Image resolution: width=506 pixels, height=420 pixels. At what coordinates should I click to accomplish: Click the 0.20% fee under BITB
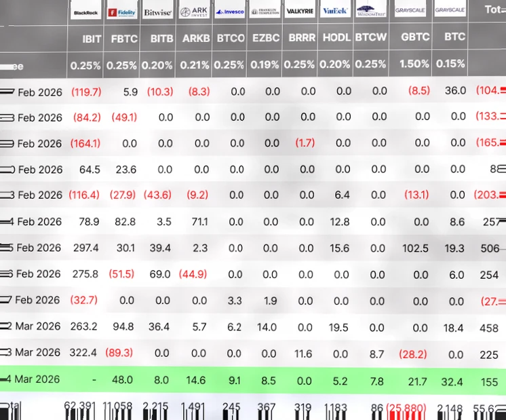[x=157, y=66]
